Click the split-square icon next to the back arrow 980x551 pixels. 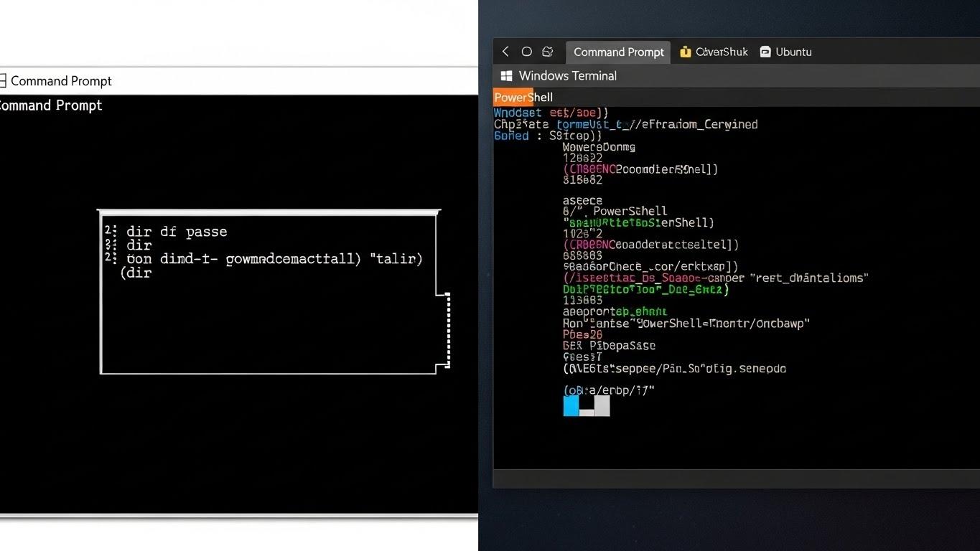point(548,52)
